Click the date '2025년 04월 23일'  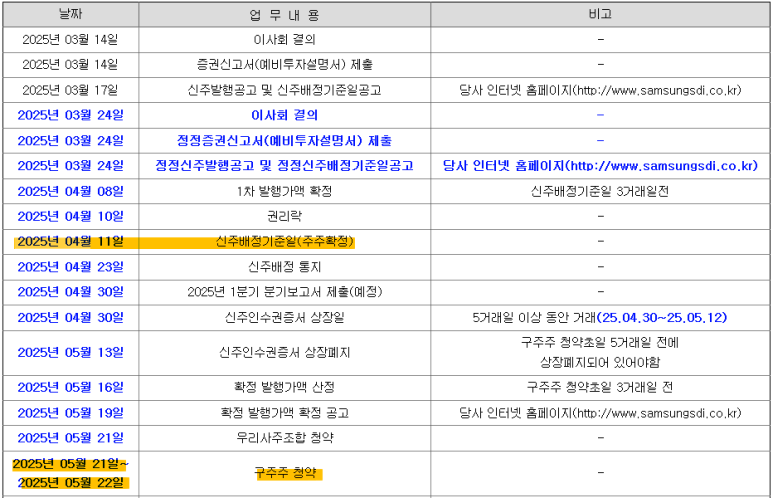tap(70, 267)
